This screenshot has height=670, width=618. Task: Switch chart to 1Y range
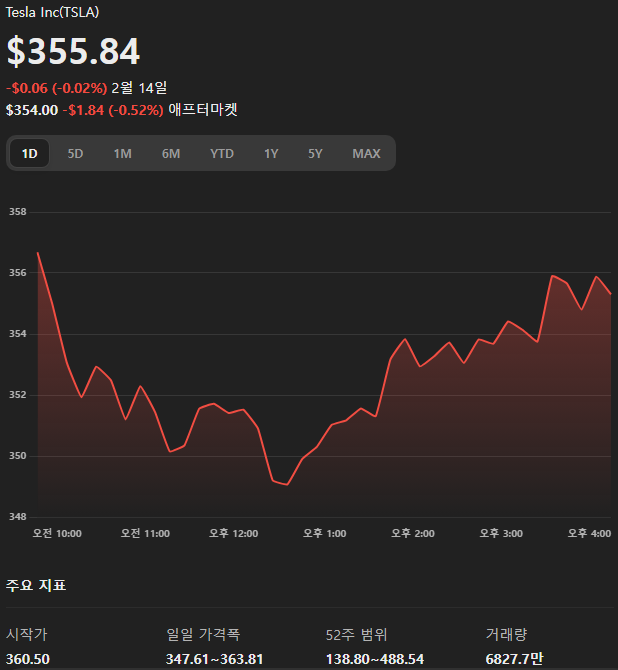point(271,153)
